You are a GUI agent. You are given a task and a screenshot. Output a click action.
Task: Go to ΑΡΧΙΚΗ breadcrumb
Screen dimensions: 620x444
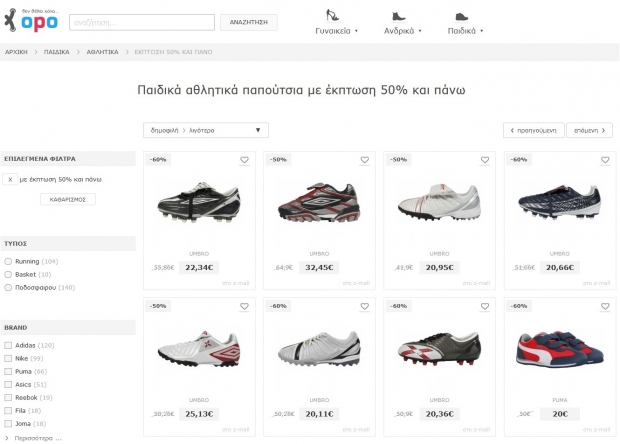(x=16, y=52)
